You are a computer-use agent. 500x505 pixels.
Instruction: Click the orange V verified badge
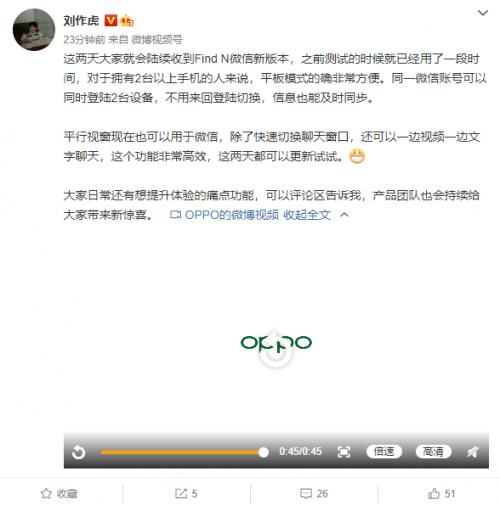[111, 21]
